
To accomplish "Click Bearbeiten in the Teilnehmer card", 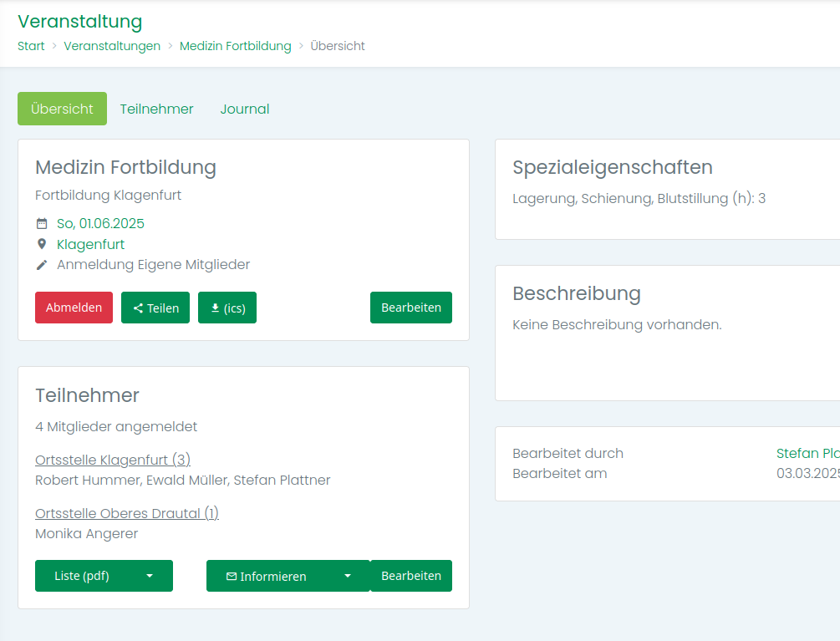I will 410,576.
